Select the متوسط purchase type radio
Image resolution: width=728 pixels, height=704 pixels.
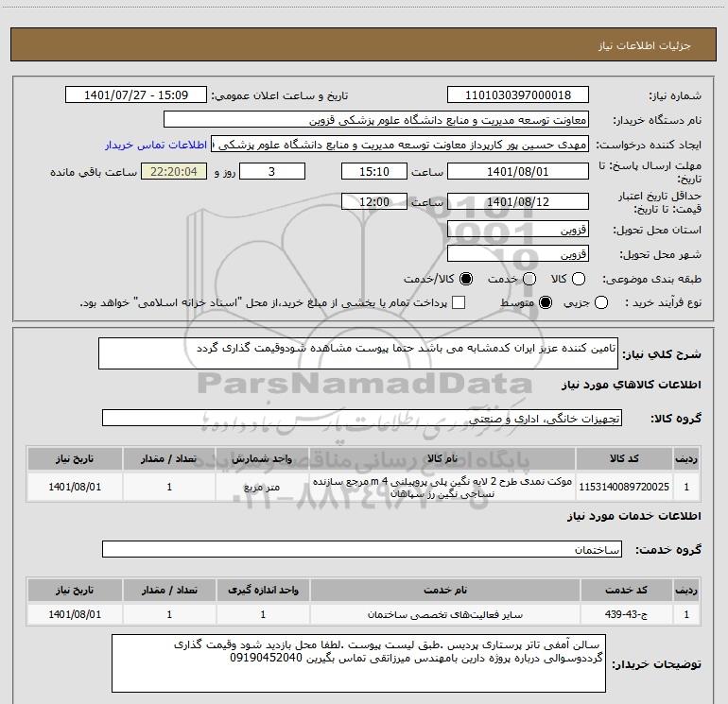[546, 303]
